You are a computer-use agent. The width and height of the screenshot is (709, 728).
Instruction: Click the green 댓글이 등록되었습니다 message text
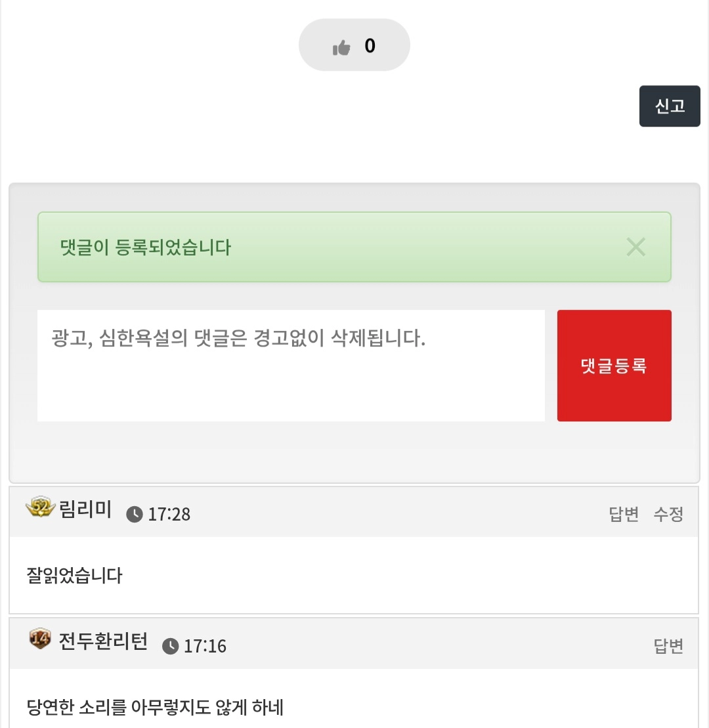tap(146, 247)
